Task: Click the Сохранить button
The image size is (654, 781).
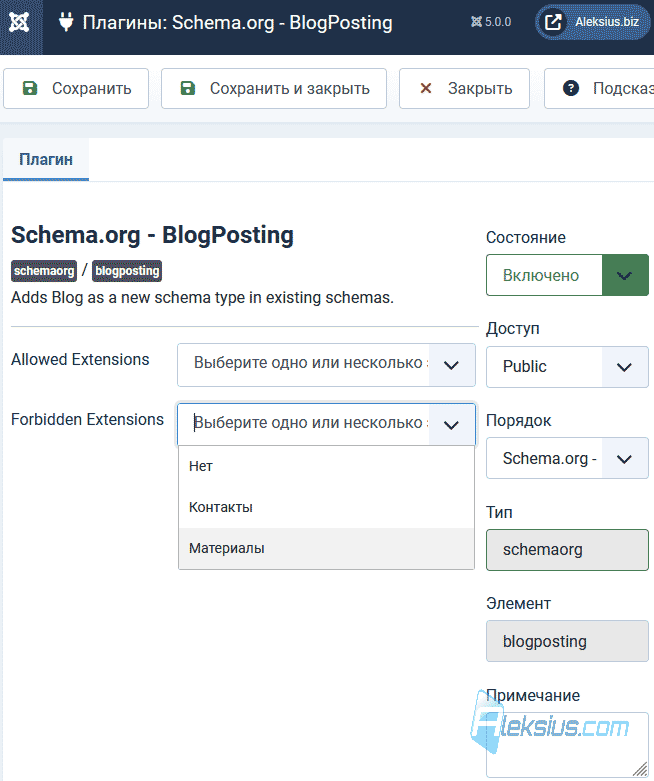Action: (x=76, y=89)
